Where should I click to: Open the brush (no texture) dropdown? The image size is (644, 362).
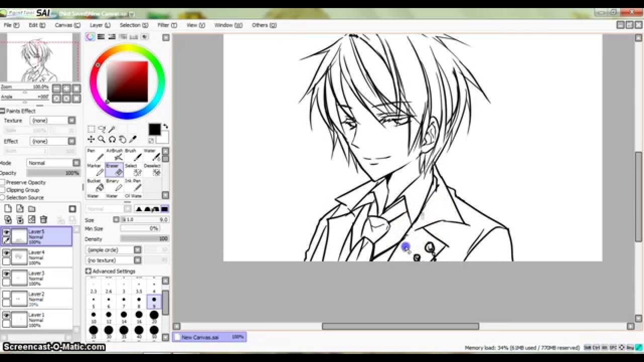[x=137, y=260]
